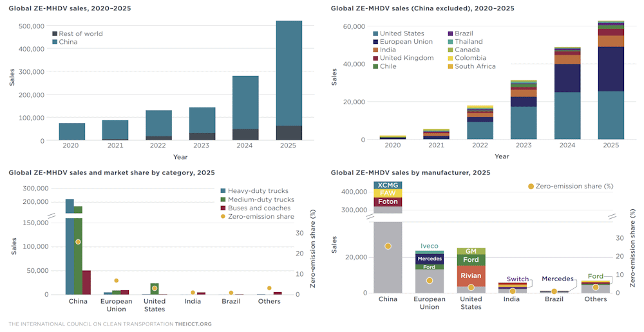Click the Heavy-duty trucks legend entry

(x=254, y=191)
